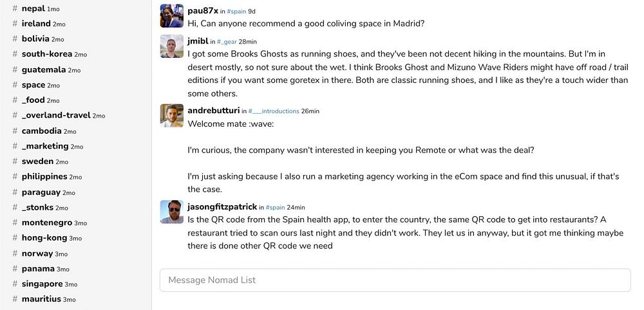The width and height of the screenshot is (644, 310).
Task: Click jmibl's avatar picture
Action: [172, 46]
